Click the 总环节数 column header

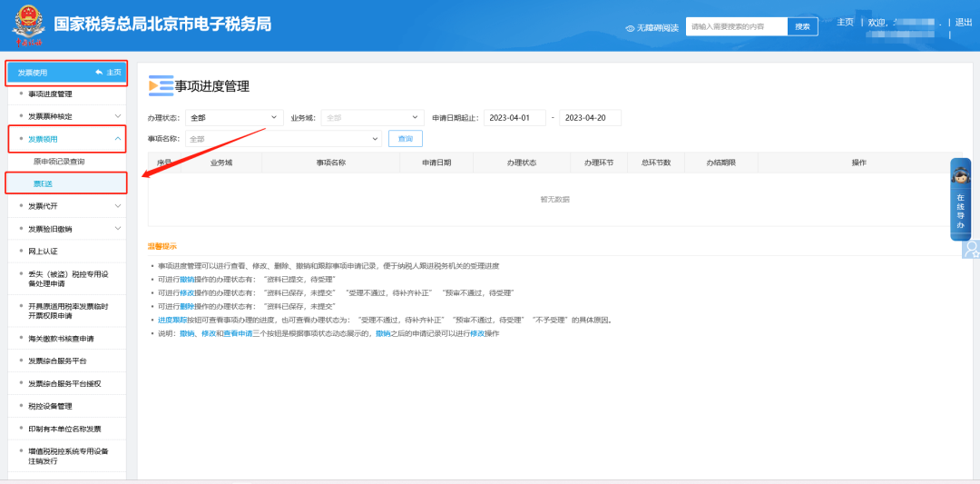coord(656,162)
